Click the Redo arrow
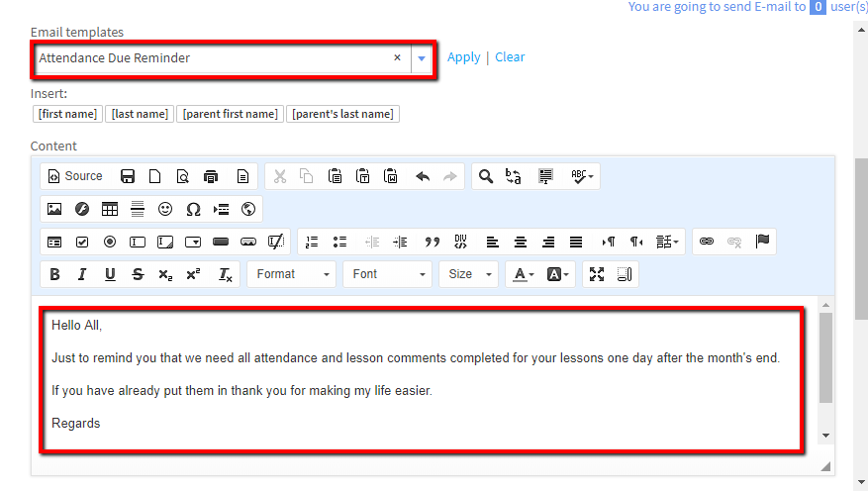Viewport: 868px width, 491px height. [x=450, y=176]
